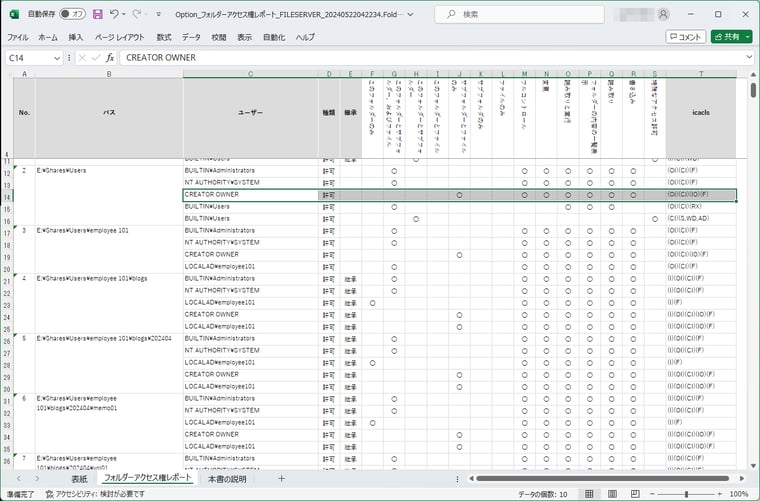760x501 pixels.
Task: Switch to the ホーム ribbon tab
Action: (x=48, y=37)
